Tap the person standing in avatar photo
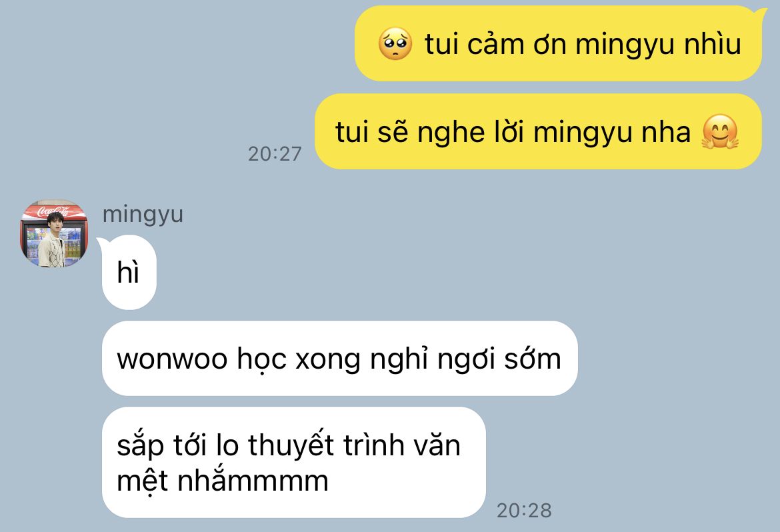 click(x=53, y=241)
